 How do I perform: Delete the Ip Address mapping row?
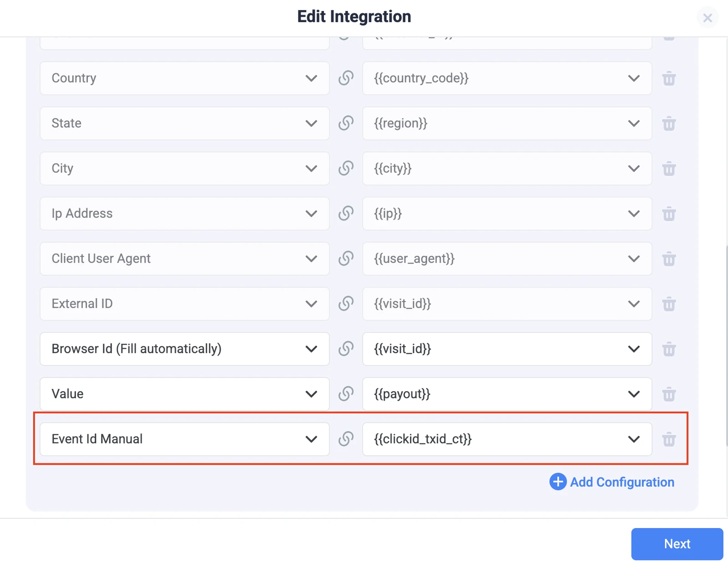669,213
